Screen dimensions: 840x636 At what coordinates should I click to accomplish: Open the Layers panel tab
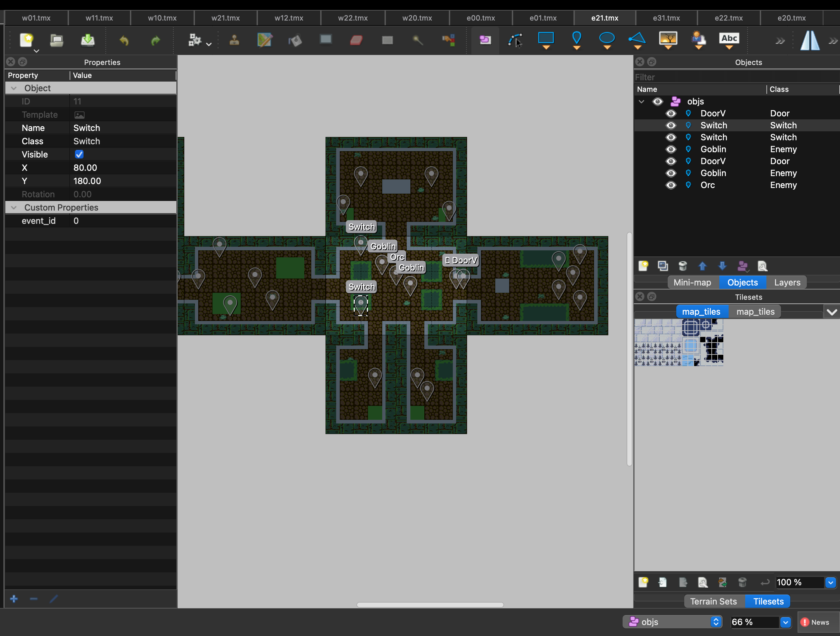[786, 282]
